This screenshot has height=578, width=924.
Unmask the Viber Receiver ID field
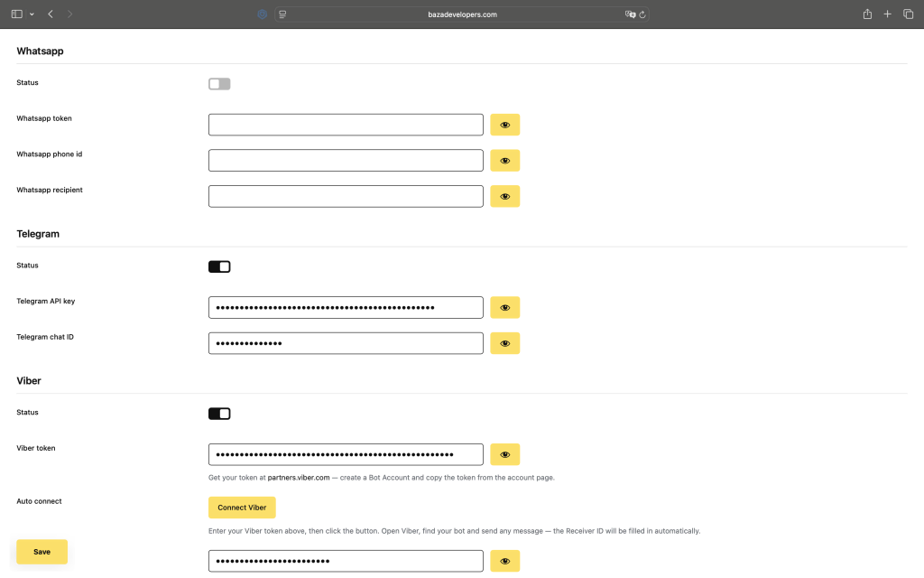(x=505, y=561)
